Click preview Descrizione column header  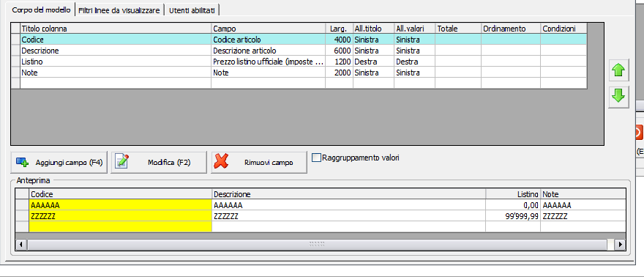pos(348,194)
